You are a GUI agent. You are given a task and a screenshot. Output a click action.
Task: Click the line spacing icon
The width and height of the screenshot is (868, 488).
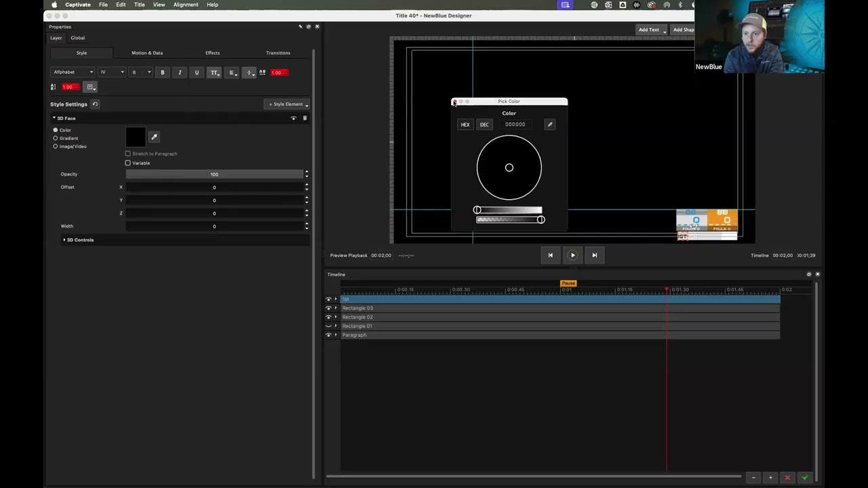54,87
